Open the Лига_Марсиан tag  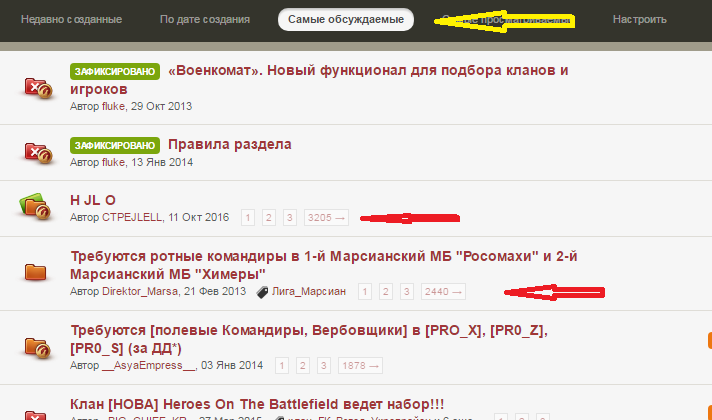pos(309,292)
